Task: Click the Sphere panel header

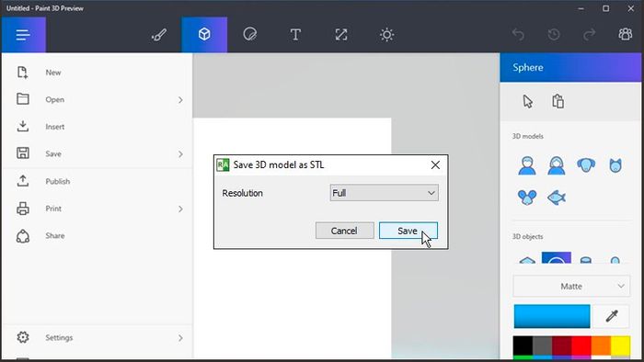Action: (570, 67)
